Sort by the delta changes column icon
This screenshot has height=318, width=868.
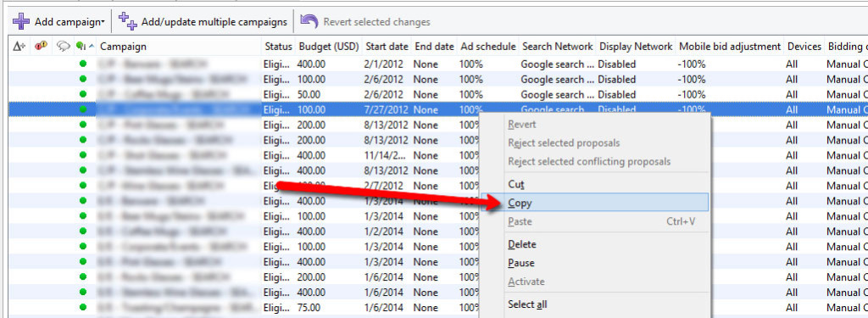[19, 47]
